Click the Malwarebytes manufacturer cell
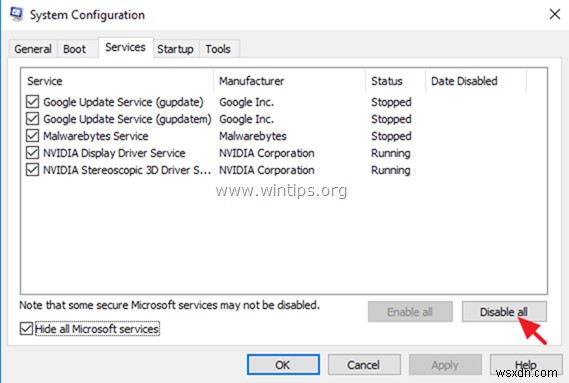Viewport: 569px width, 383px height. click(253, 136)
